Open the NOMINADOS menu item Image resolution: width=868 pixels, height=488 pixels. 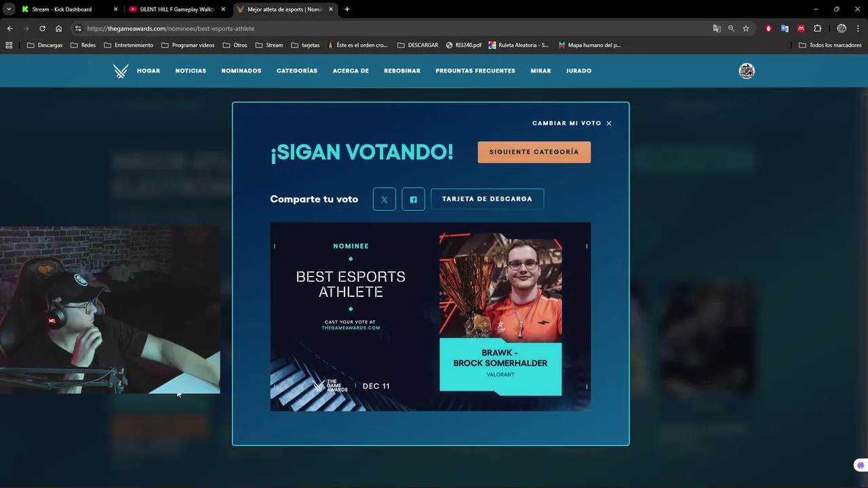point(241,71)
